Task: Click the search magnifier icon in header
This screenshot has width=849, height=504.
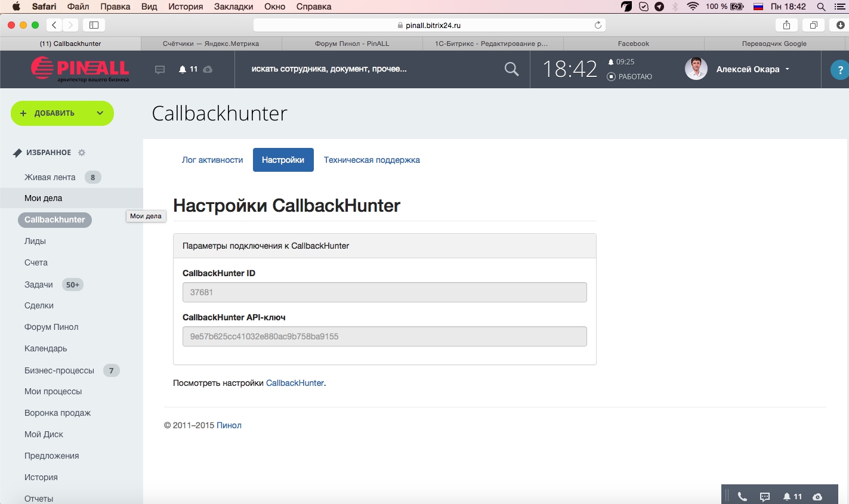Action: pyautogui.click(x=511, y=69)
